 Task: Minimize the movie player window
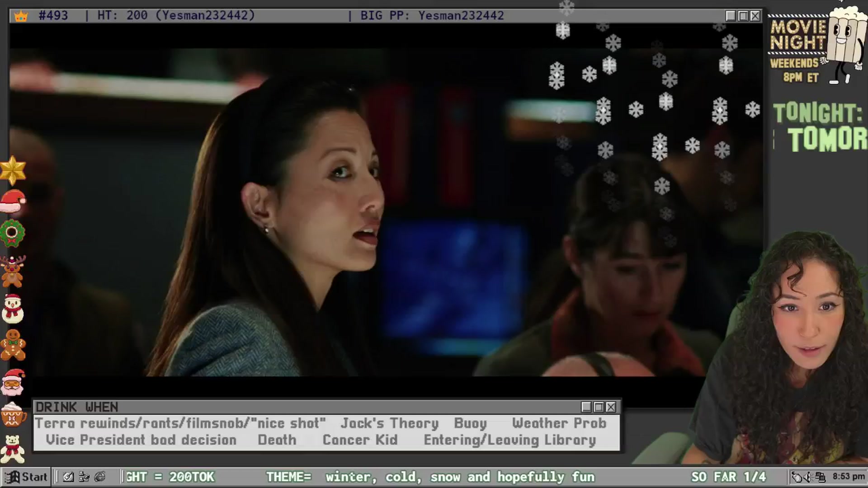pyautogui.click(x=731, y=16)
